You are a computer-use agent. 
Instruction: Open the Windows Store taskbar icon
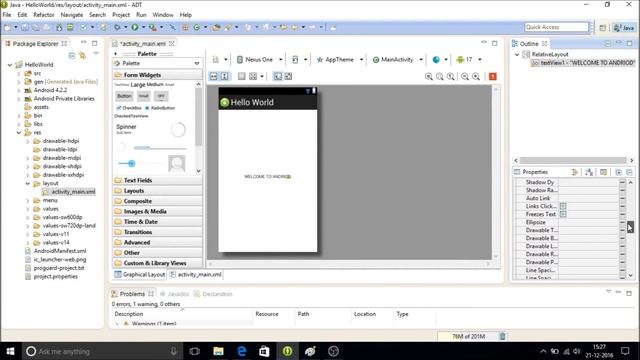click(264, 351)
